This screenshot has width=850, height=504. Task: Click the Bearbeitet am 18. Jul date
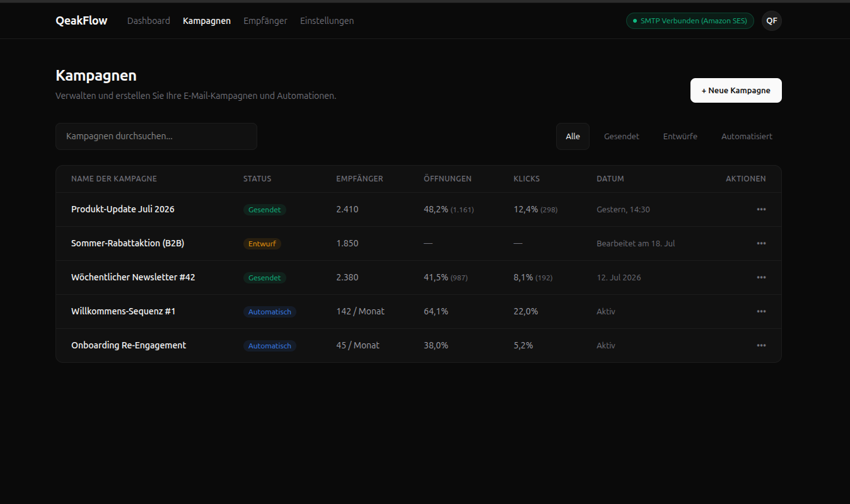[636, 244]
